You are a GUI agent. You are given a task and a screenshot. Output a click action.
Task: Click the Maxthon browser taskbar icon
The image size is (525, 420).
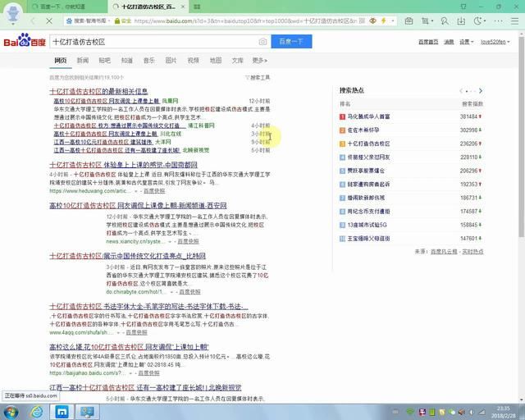62,412
